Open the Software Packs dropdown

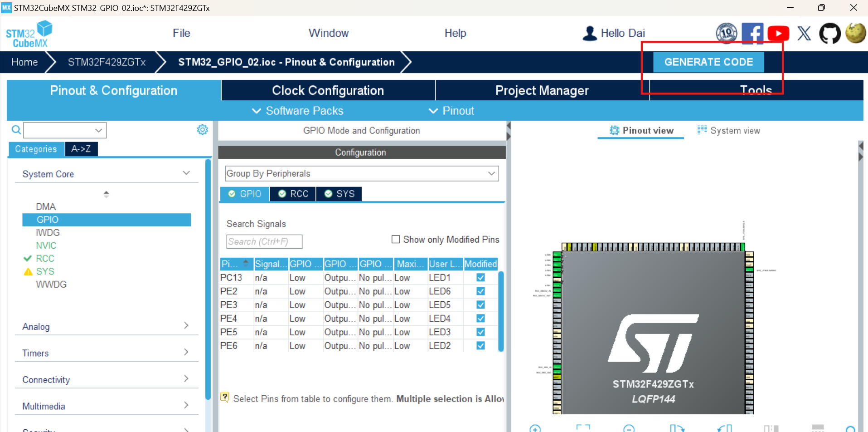point(297,111)
